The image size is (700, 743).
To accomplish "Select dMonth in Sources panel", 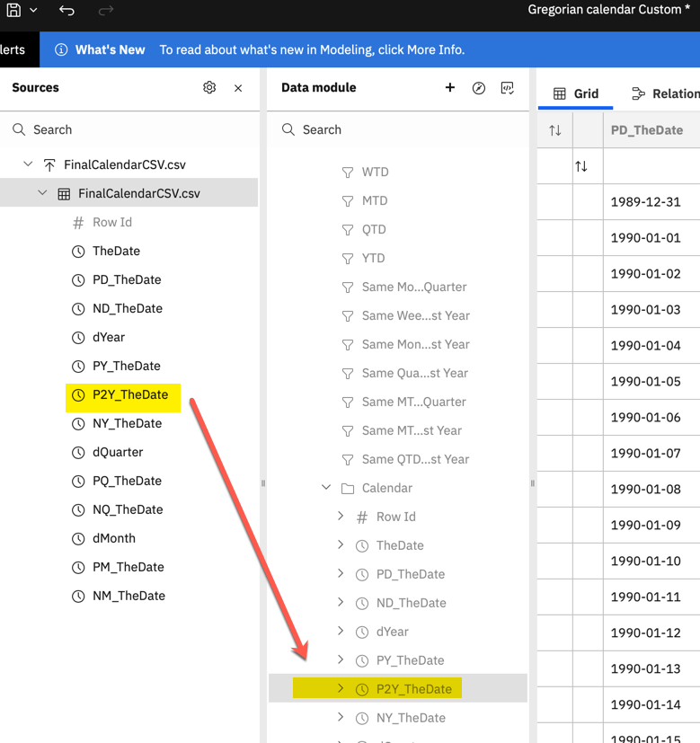I will [x=114, y=539].
